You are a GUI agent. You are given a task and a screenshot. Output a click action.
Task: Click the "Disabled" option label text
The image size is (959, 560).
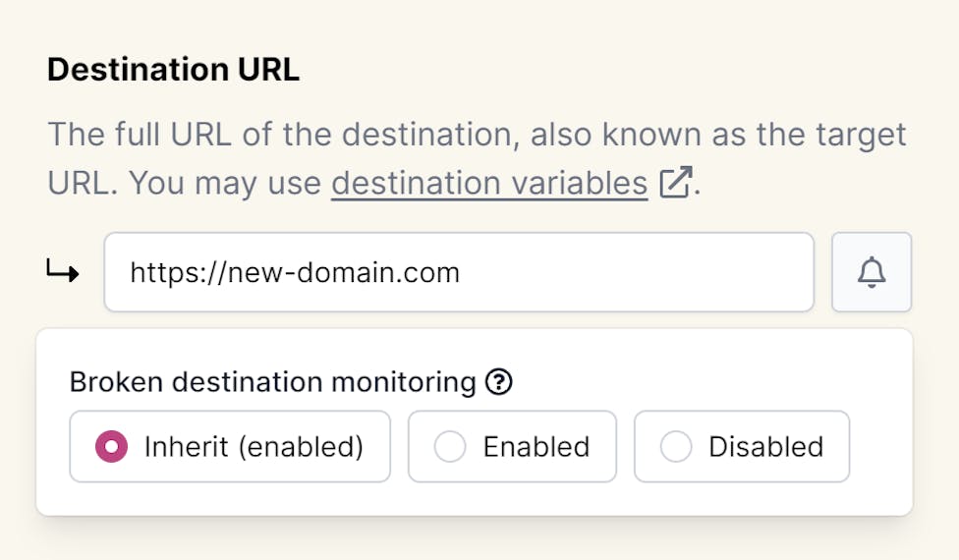pos(765,447)
